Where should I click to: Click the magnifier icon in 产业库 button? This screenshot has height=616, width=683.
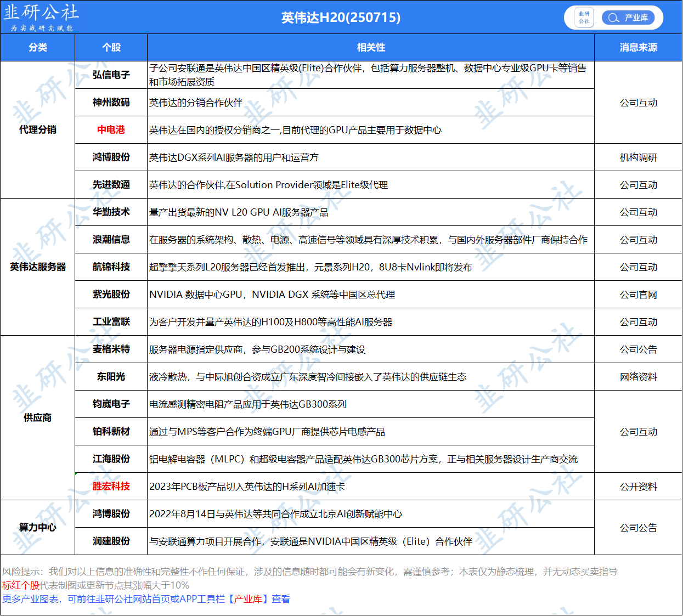click(x=613, y=18)
